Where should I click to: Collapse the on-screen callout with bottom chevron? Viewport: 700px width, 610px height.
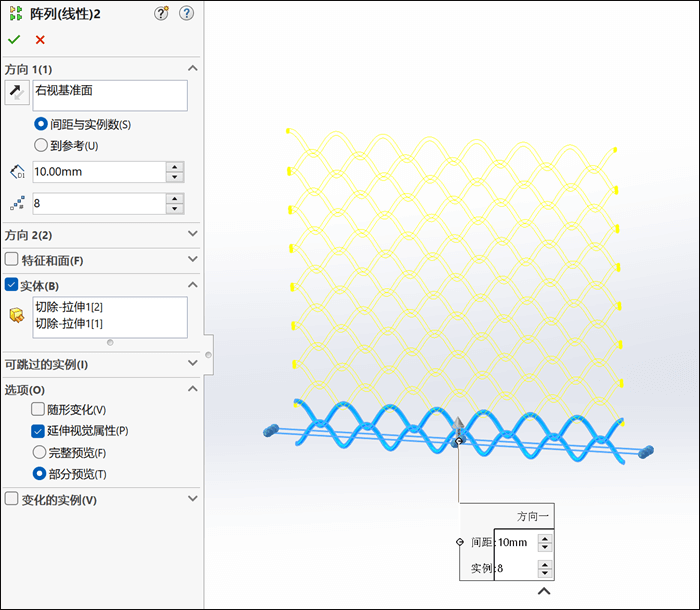(544, 591)
